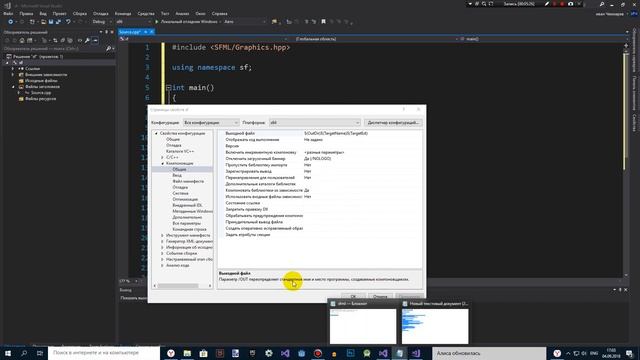Click the Undo toolbar icon
Viewport: 640px width, 360px height.
point(69,22)
